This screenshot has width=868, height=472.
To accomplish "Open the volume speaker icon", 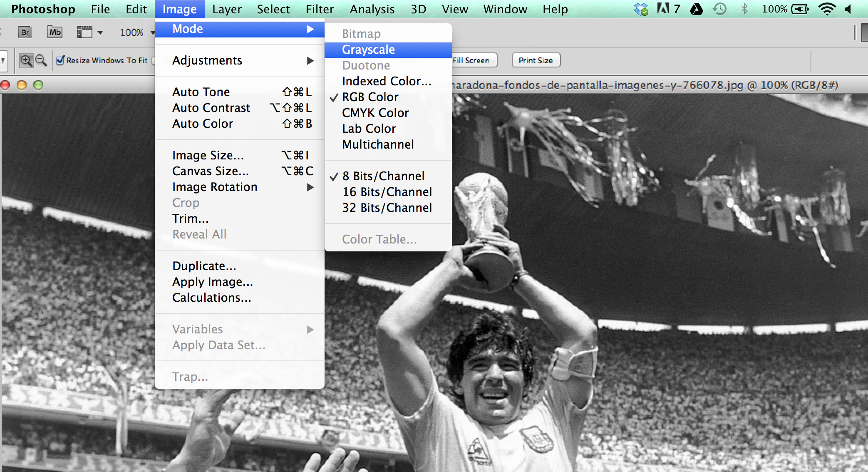I will point(849,9).
